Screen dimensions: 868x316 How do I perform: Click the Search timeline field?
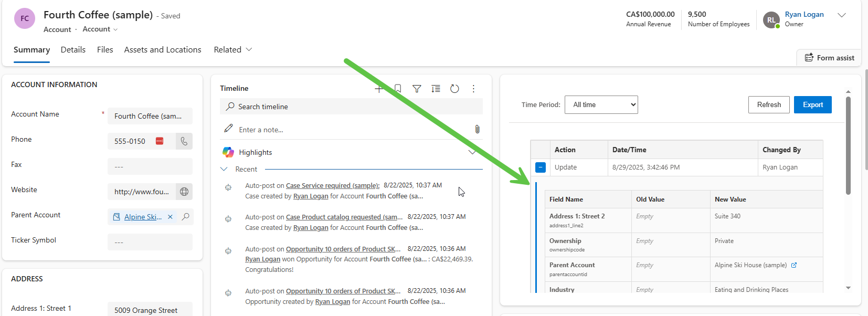351,107
